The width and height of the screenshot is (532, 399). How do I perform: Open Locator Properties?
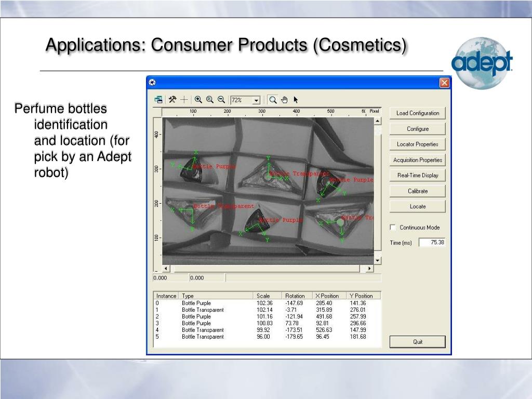click(417, 144)
